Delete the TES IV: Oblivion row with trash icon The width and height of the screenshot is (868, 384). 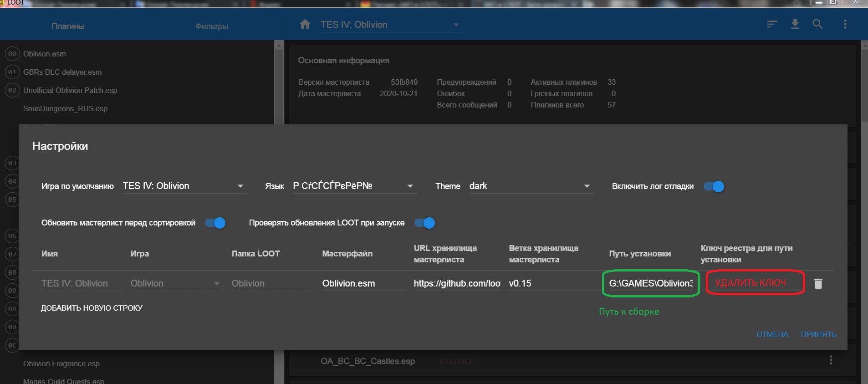point(818,284)
